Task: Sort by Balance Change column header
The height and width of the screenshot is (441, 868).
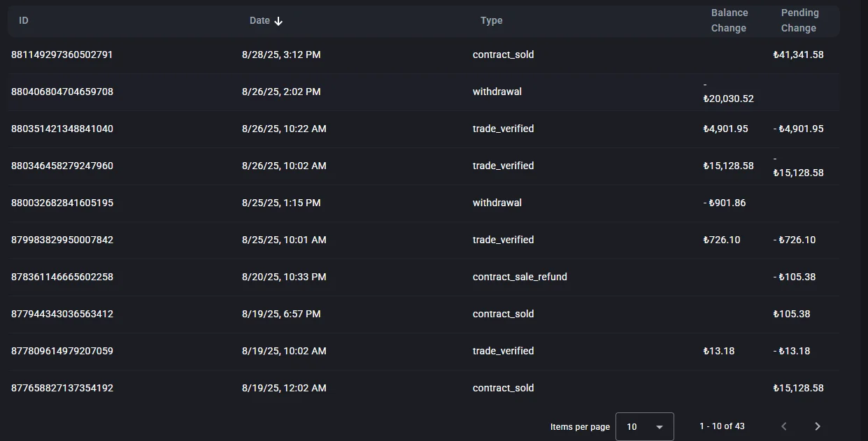Action: [729, 20]
